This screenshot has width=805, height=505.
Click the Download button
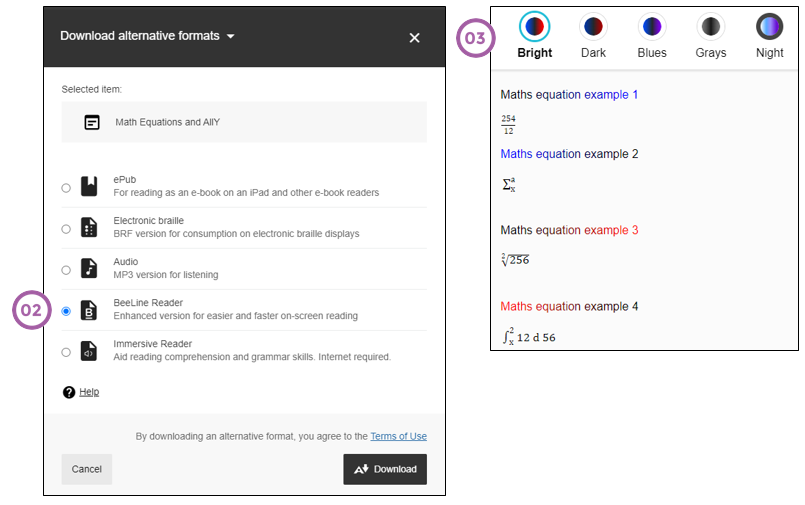click(385, 469)
